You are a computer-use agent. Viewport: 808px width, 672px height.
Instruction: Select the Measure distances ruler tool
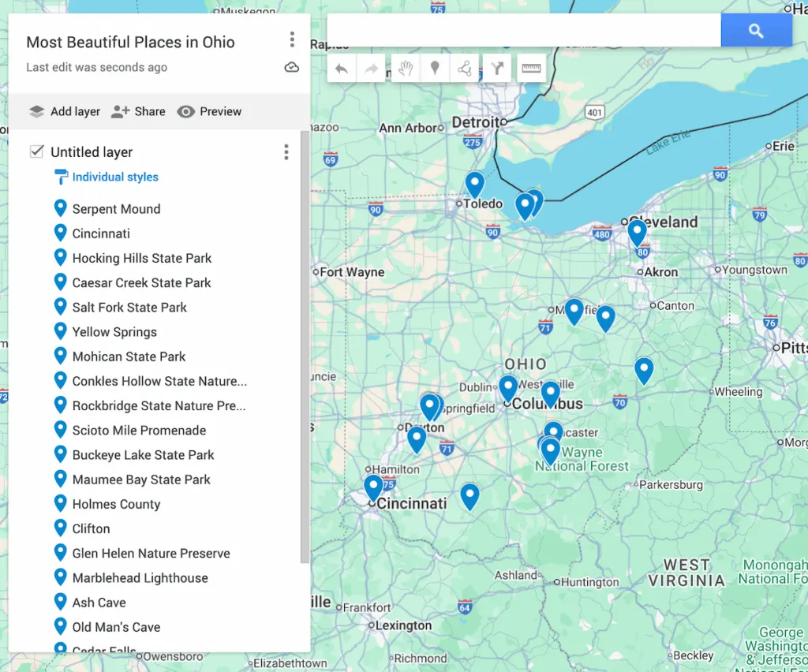pyautogui.click(x=531, y=69)
